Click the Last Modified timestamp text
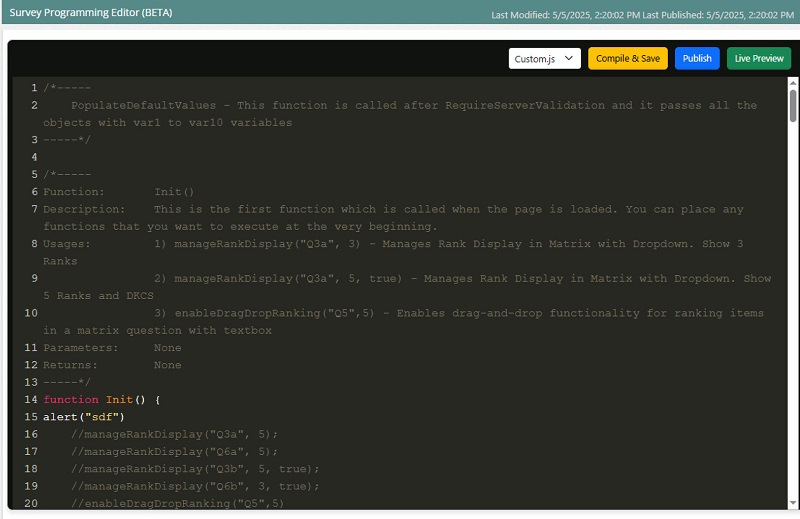 click(x=565, y=15)
